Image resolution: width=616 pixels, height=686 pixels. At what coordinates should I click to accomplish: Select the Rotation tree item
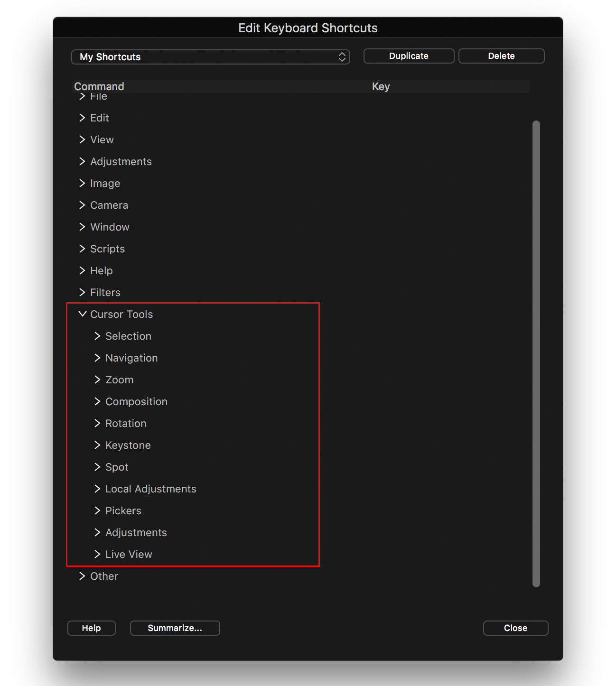(126, 423)
